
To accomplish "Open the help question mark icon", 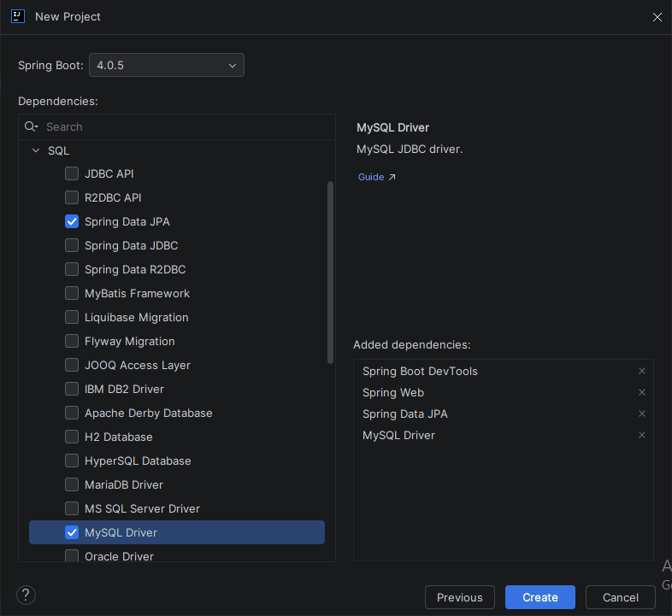I will (26, 595).
